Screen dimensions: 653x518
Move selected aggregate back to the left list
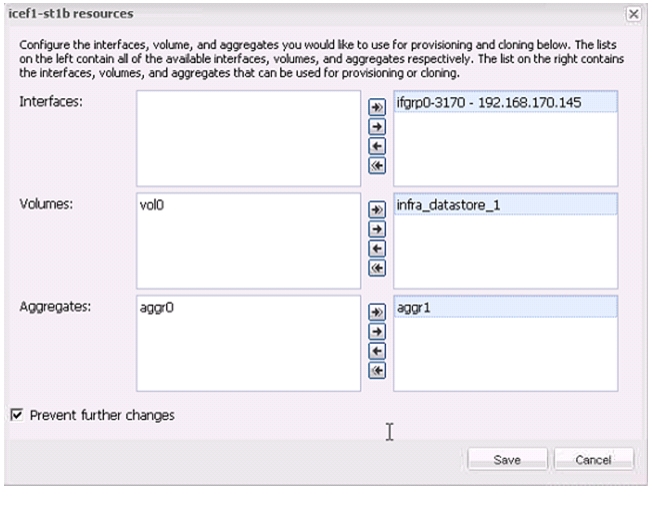coord(377,351)
